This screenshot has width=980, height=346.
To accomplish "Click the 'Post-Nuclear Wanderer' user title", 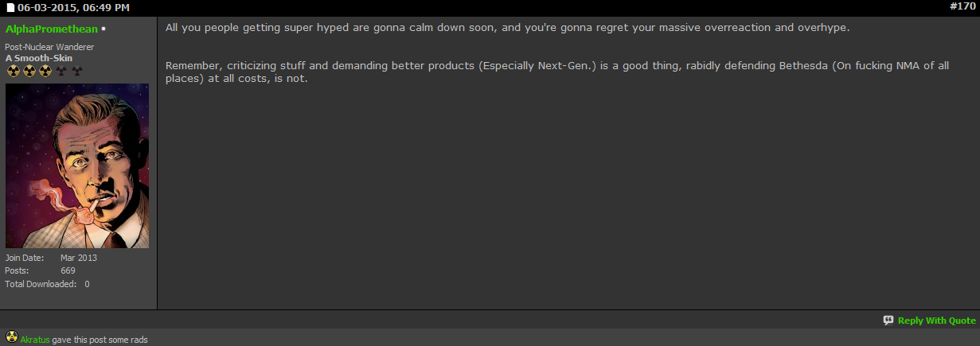I will click(49, 47).
